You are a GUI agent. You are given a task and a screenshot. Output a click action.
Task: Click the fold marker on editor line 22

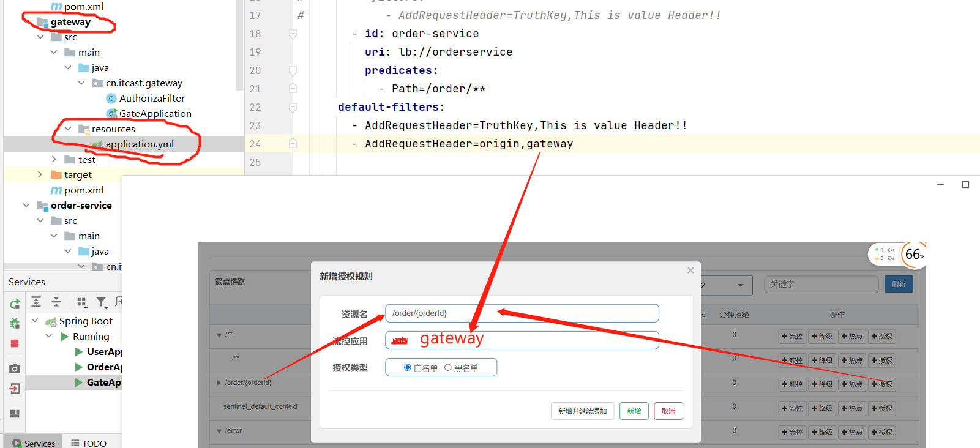coord(293,108)
